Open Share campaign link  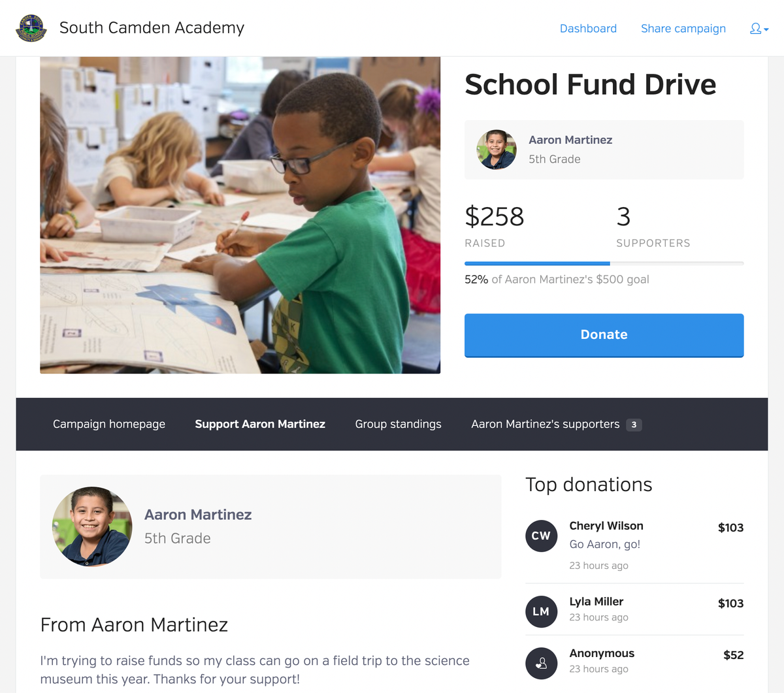(x=683, y=29)
